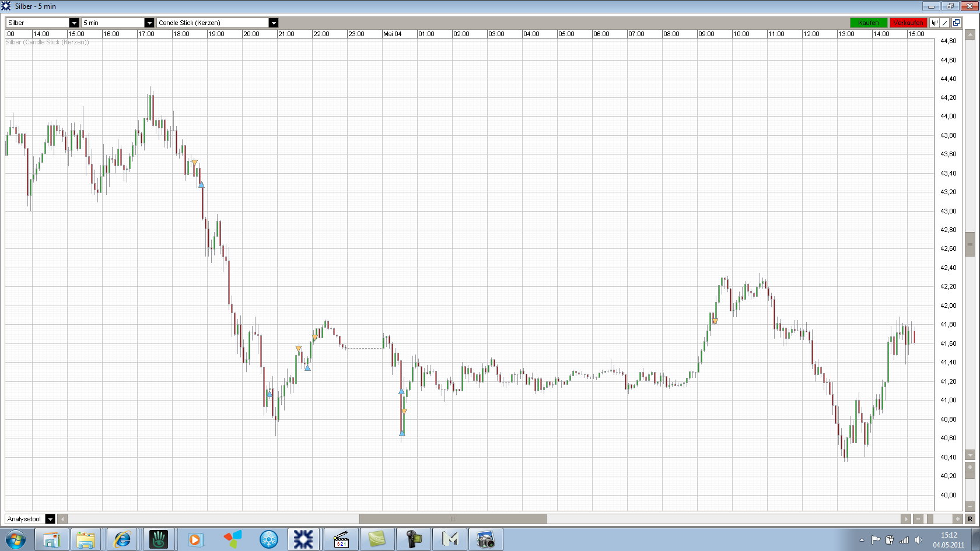Click the horizontal chart scrollbar thumb
The height and width of the screenshot is (551, 980).
[x=453, y=519]
